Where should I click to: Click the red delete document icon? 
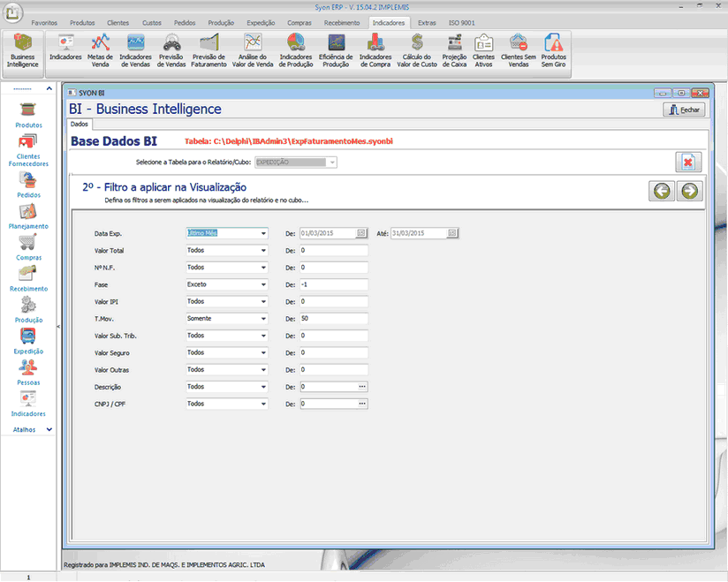click(687, 162)
